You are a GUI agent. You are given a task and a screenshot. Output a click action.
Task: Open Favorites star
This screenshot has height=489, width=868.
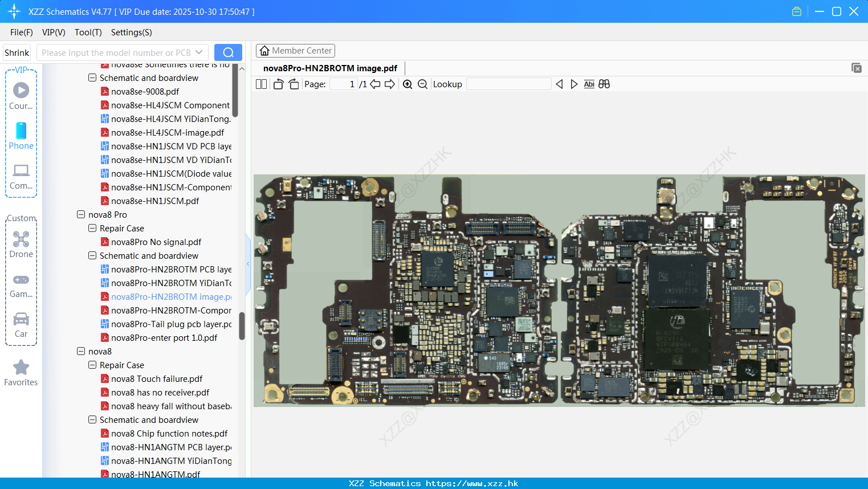coord(21,373)
